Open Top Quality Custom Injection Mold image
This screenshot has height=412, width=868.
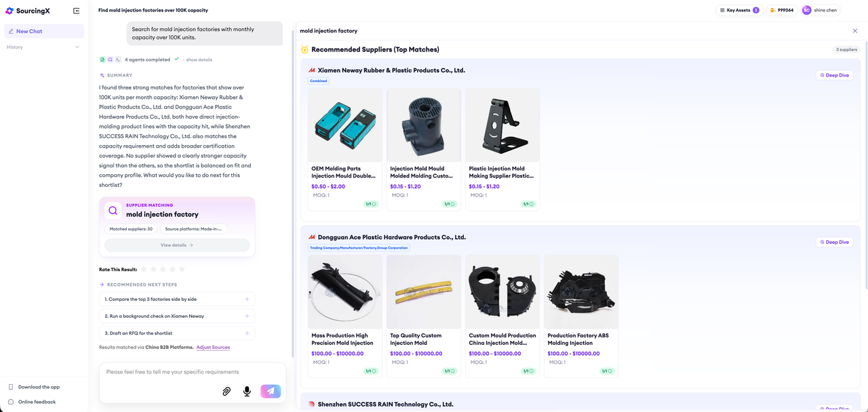[424, 292]
